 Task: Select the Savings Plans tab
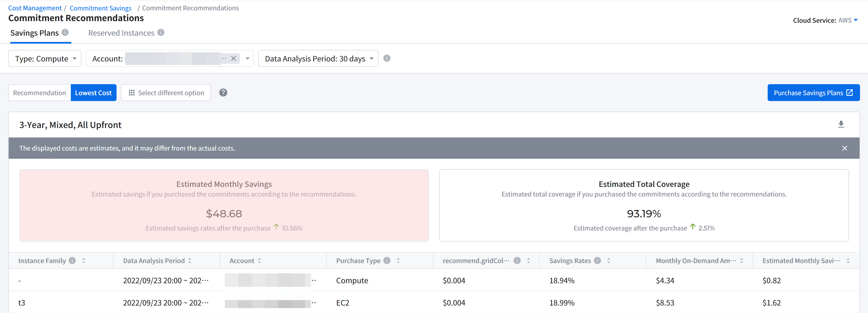[34, 33]
